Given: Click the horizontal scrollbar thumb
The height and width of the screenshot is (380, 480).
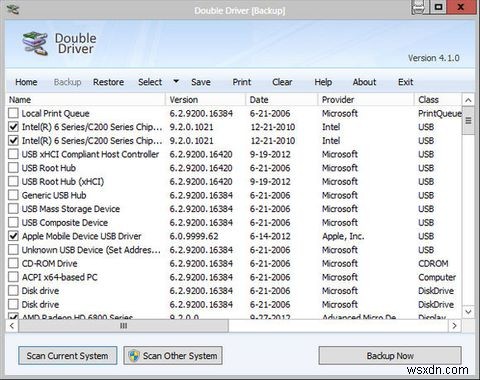Looking at the screenshot, I should pos(123,326).
